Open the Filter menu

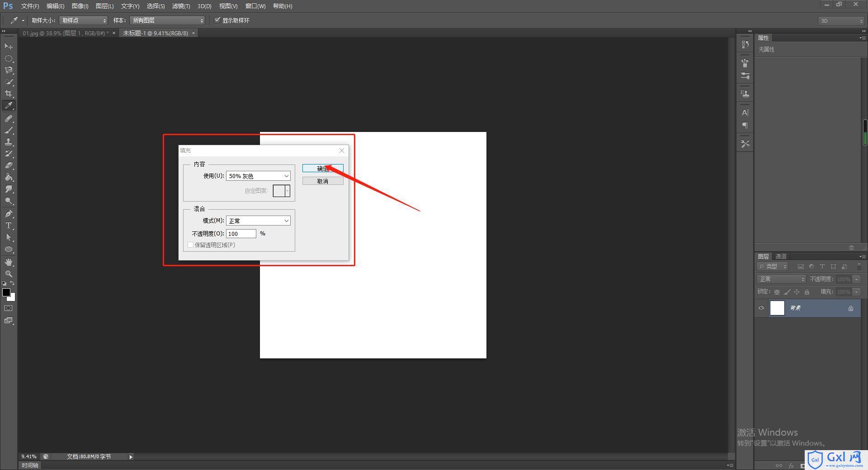point(181,6)
